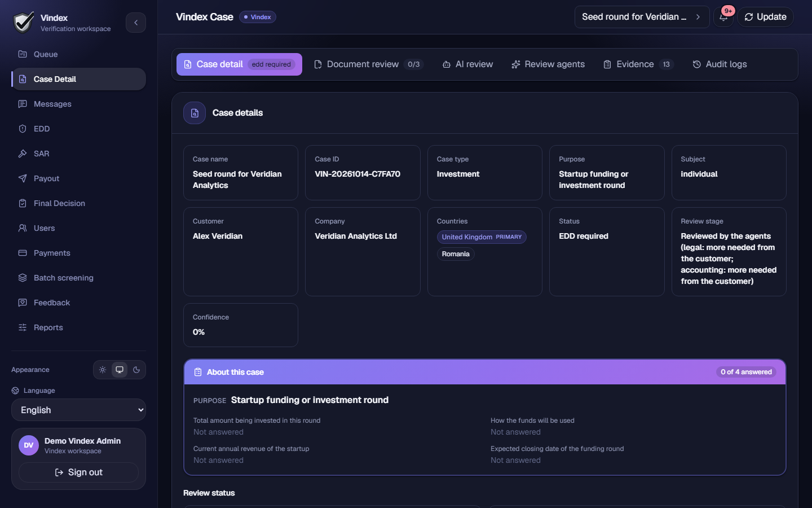The width and height of the screenshot is (812, 508).
Task: Click company Veridian Analytics Ltd
Action: click(x=356, y=236)
